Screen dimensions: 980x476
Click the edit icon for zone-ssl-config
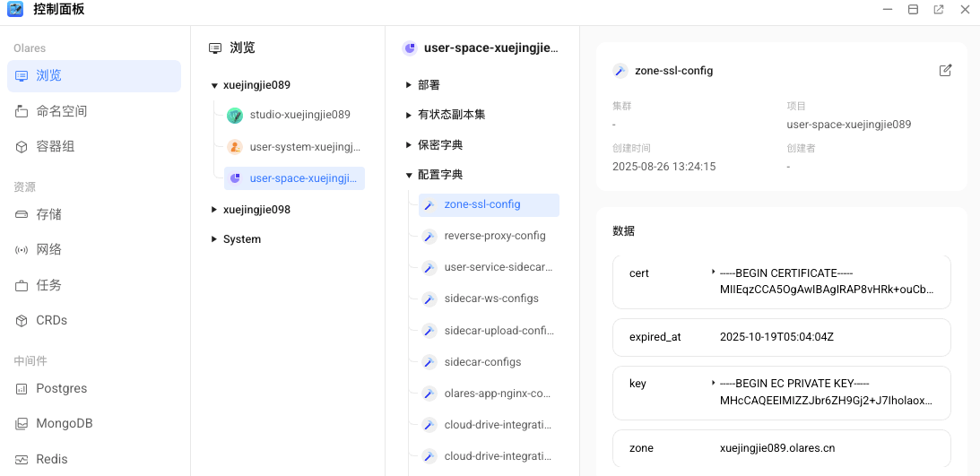(945, 71)
